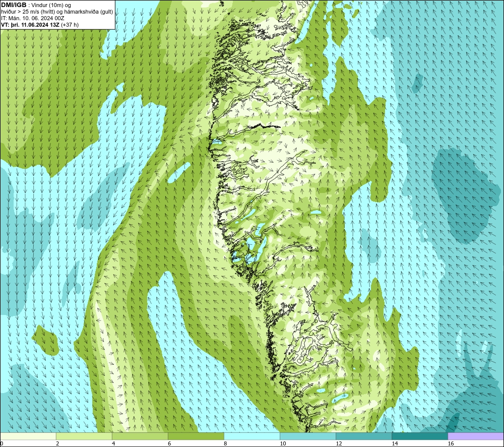This screenshot has height=447, width=504.
Task: Click the legend label 16
Action: click(451, 443)
